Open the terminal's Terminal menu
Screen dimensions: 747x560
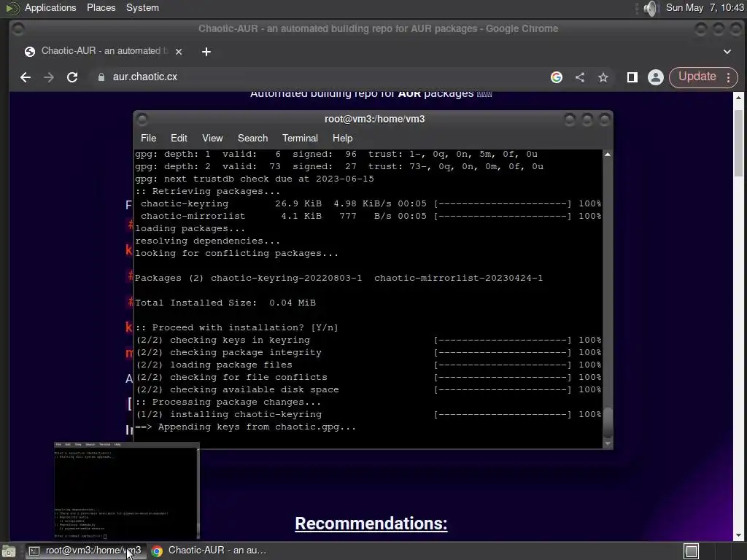pyautogui.click(x=300, y=138)
